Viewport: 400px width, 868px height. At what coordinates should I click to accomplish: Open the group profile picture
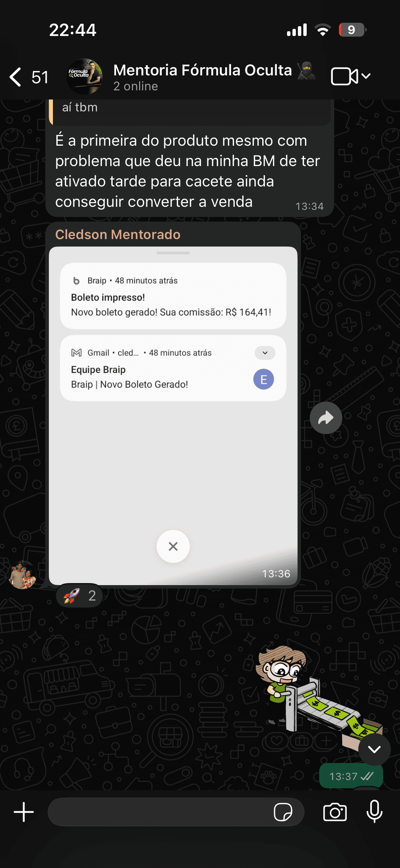coord(84,77)
